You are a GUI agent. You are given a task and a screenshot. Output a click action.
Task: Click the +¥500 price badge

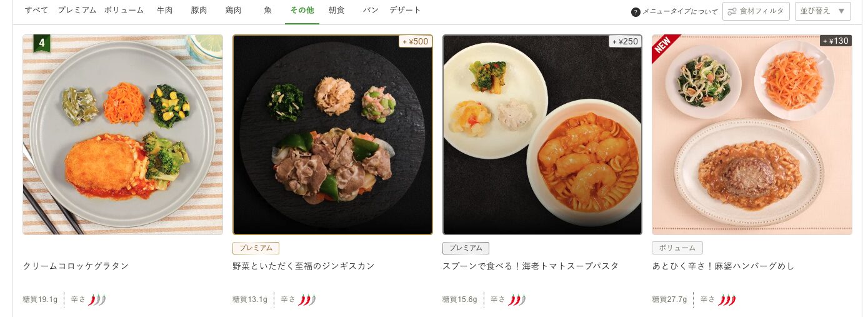click(416, 41)
